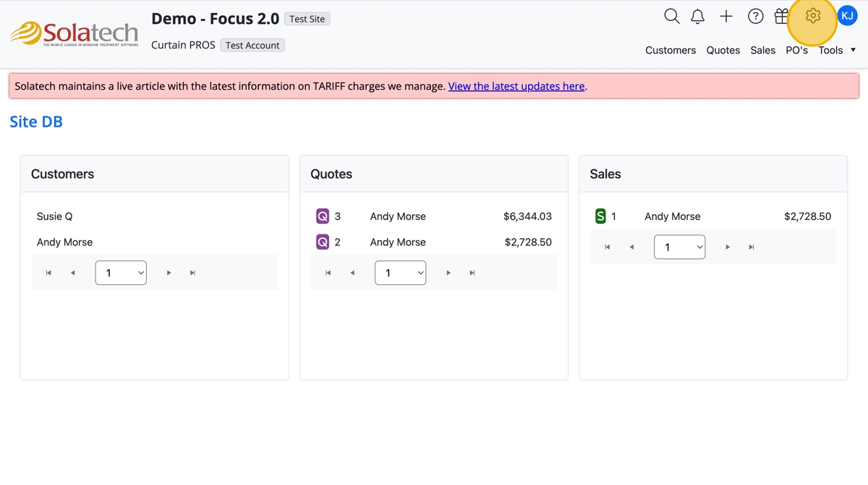Screen dimensions: 868x485
Task: Open the PO's navigation menu item
Action: point(796,50)
